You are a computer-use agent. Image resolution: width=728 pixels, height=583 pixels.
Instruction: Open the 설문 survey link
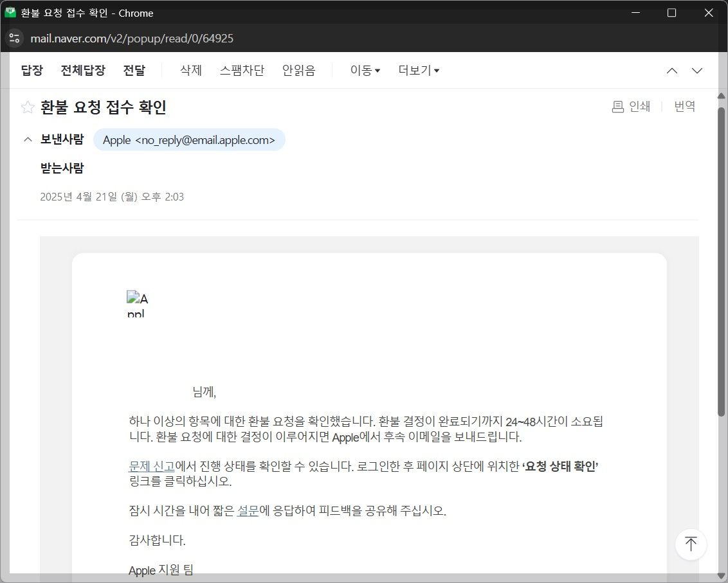[x=248, y=510]
